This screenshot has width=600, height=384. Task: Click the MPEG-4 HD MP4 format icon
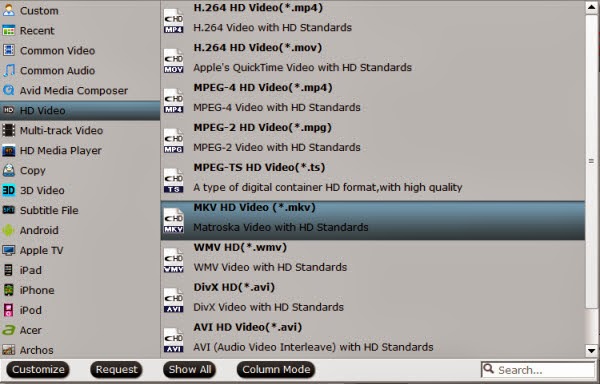(174, 101)
